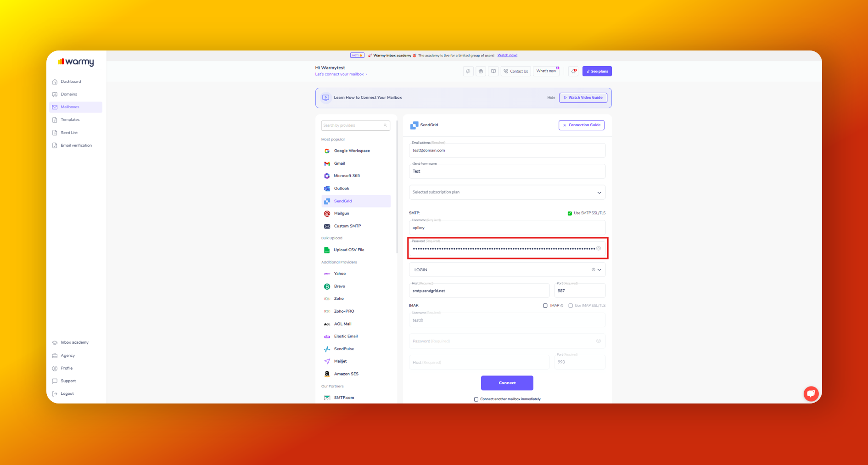Choose AOL Mail provider
The width and height of the screenshot is (868, 465).
[356, 324]
